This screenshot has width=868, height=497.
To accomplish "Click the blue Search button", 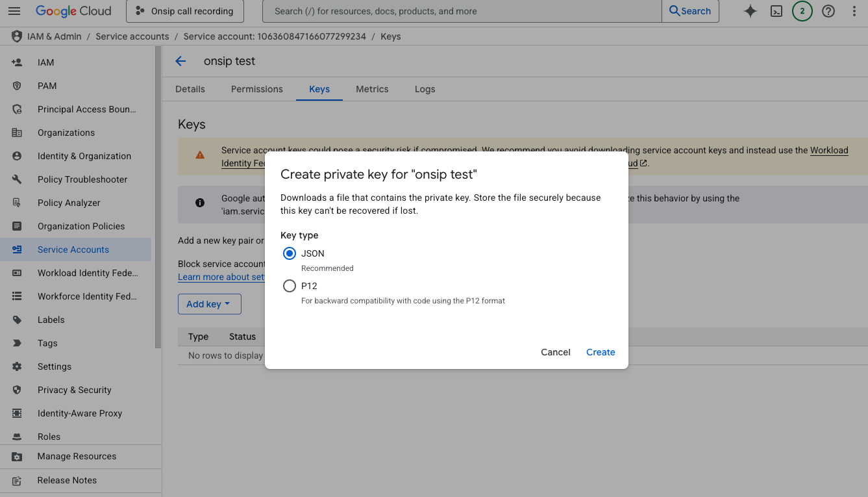I will click(x=690, y=11).
